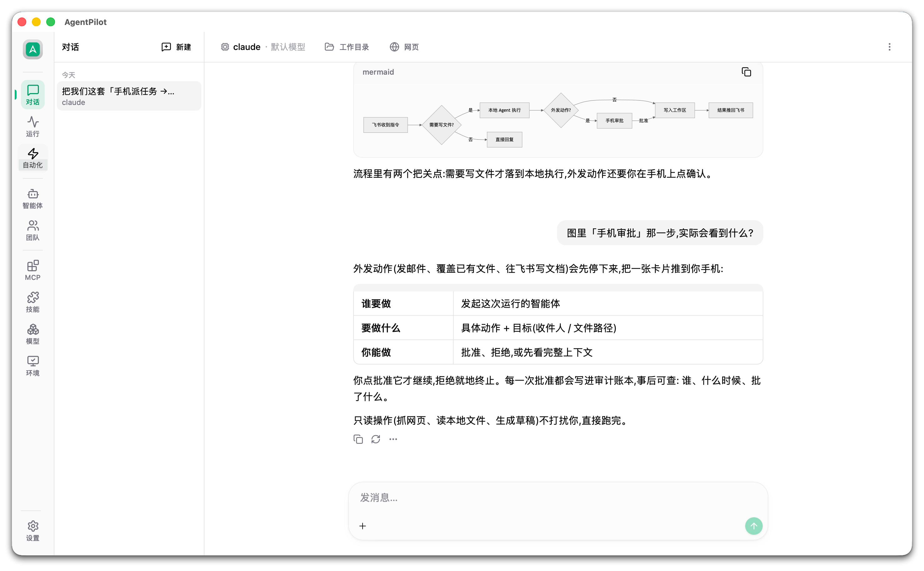The image size is (924, 571).
Task: Open 设置 at the sidebar bottom
Action: pyautogui.click(x=33, y=531)
